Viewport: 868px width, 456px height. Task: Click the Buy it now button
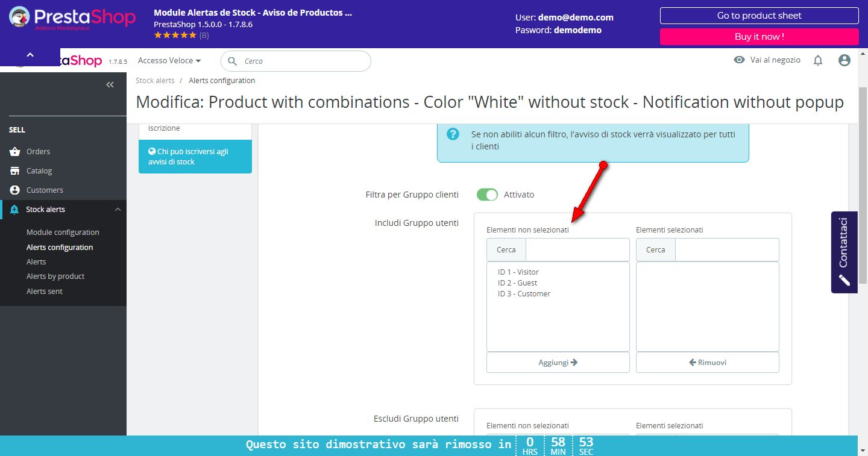point(759,37)
